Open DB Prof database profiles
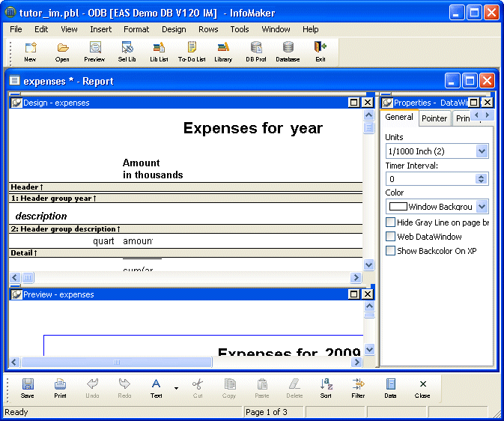This screenshot has width=504, height=421. [256, 52]
